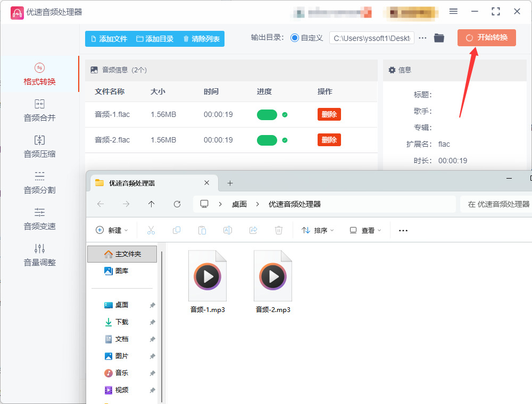Click the Explorer back arrow

(101, 204)
